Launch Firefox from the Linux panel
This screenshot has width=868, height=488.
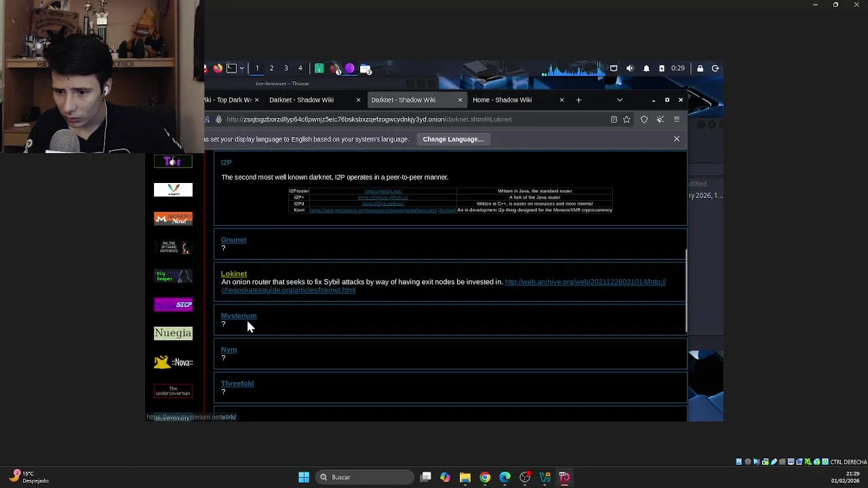point(218,68)
